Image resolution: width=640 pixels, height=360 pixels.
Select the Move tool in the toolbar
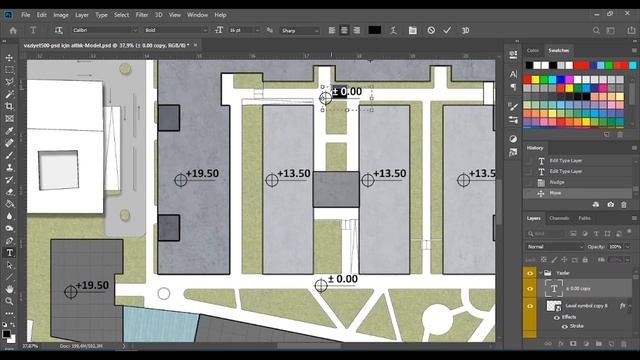coord(9,58)
